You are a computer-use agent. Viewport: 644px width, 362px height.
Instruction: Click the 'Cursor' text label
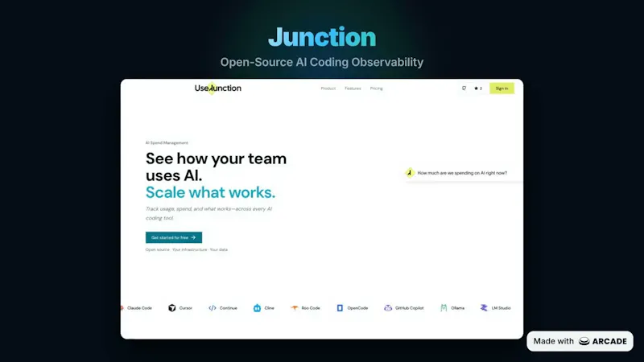186,308
